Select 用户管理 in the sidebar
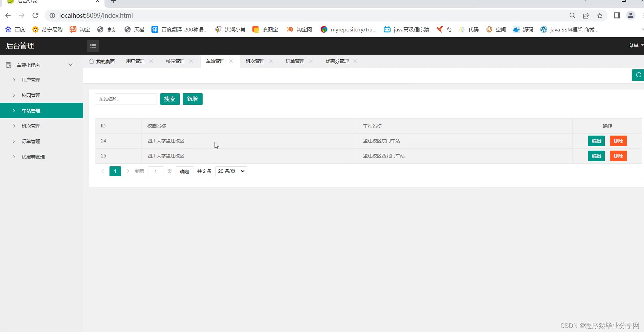The width and height of the screenshot is (644, 332). (x=42, y=80)
